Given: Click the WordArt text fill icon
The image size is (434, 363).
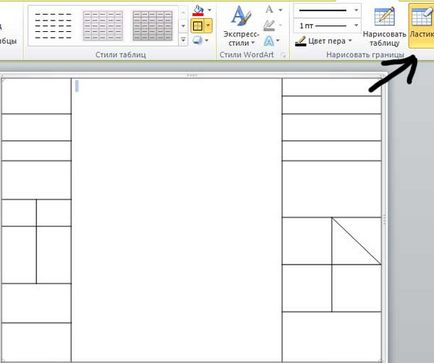Looking at the screenshot, I should (269, 10).
